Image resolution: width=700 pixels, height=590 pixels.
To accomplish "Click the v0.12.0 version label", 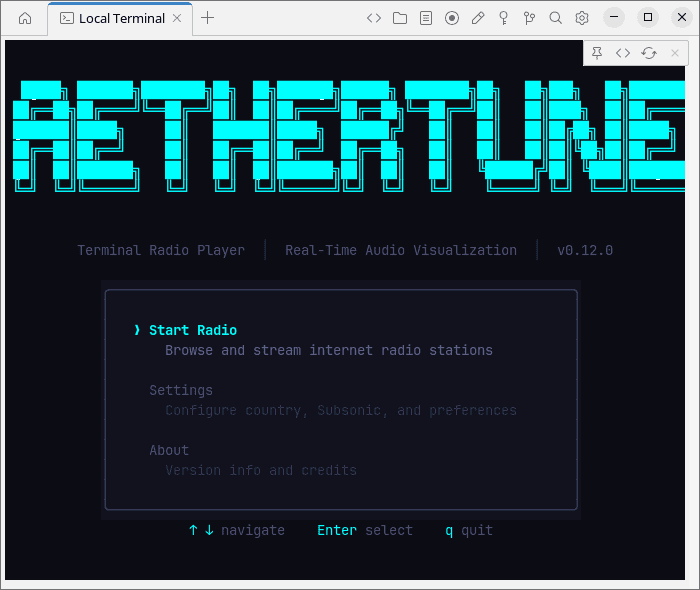I will (585, 250).
